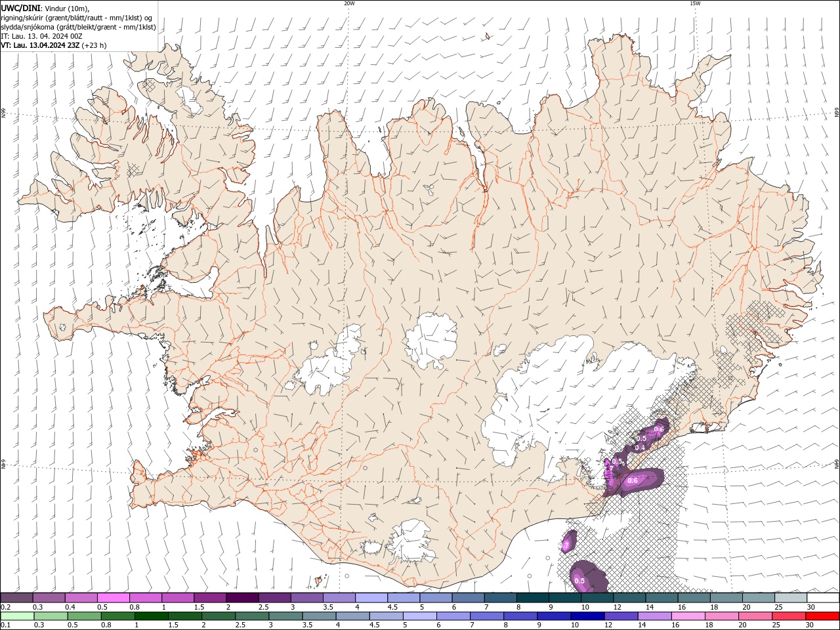Select the bottom-row legend swatch between 0.8 and 1
This screenshot has width=840, height=630.
pos(117,616)
